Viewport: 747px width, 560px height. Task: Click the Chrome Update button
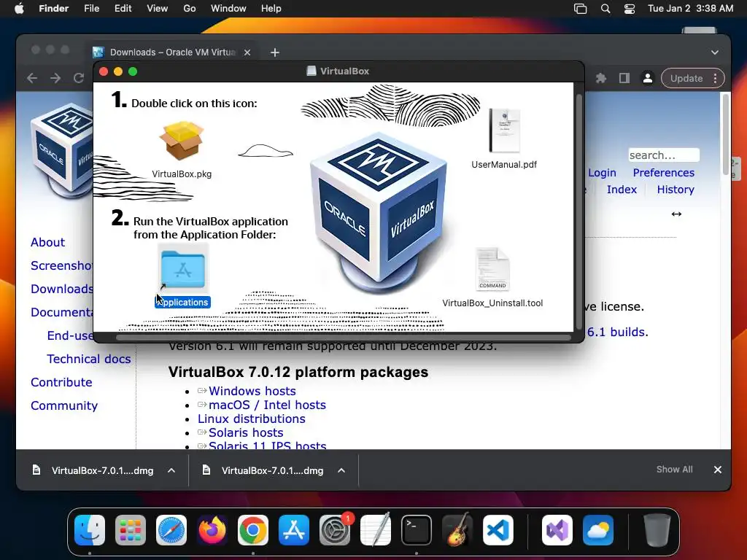point(686,78)
